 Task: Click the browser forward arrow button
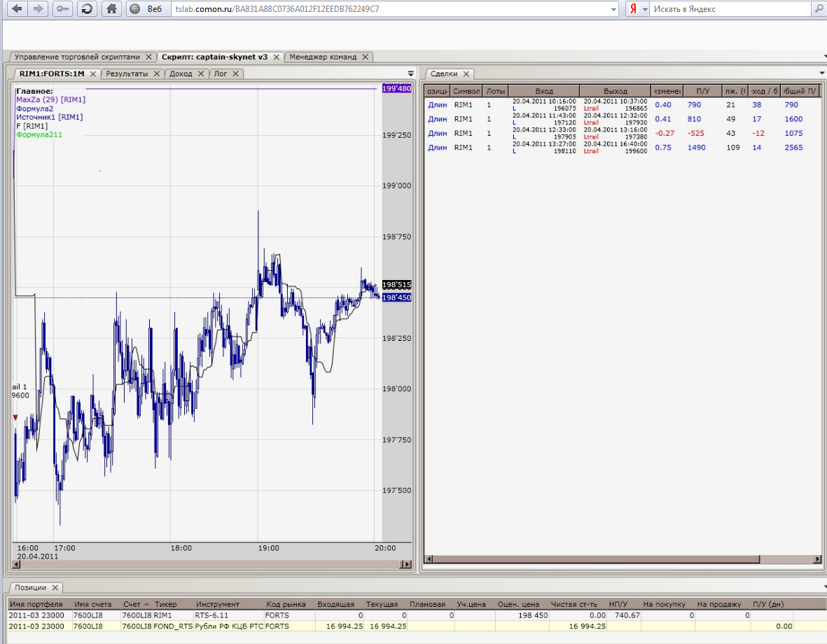point(39,9)
